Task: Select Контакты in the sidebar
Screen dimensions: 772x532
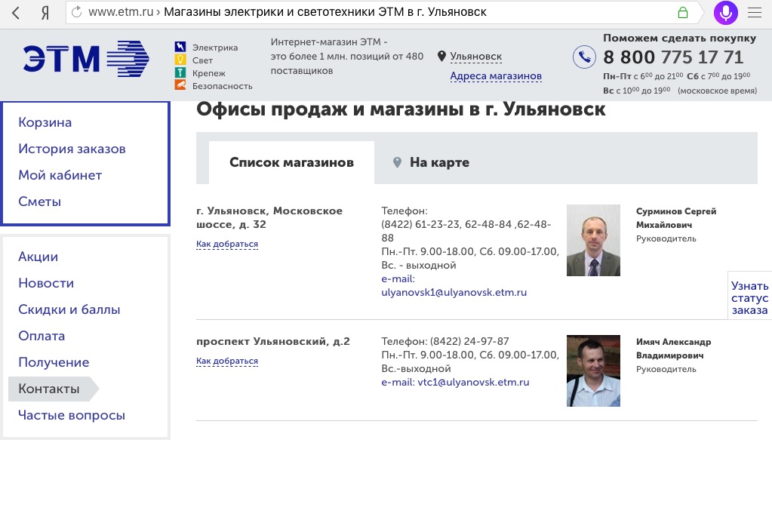Action: [x=54, y=389]
